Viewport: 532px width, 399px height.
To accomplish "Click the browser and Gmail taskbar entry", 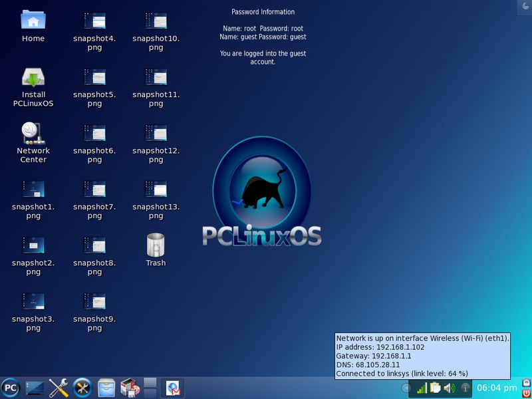I will pos(172,388).
